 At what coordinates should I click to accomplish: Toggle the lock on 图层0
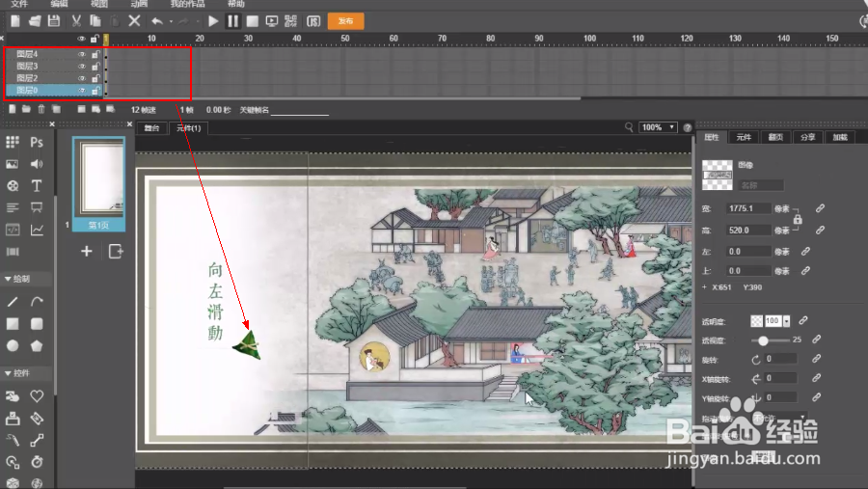coord(95,91)
